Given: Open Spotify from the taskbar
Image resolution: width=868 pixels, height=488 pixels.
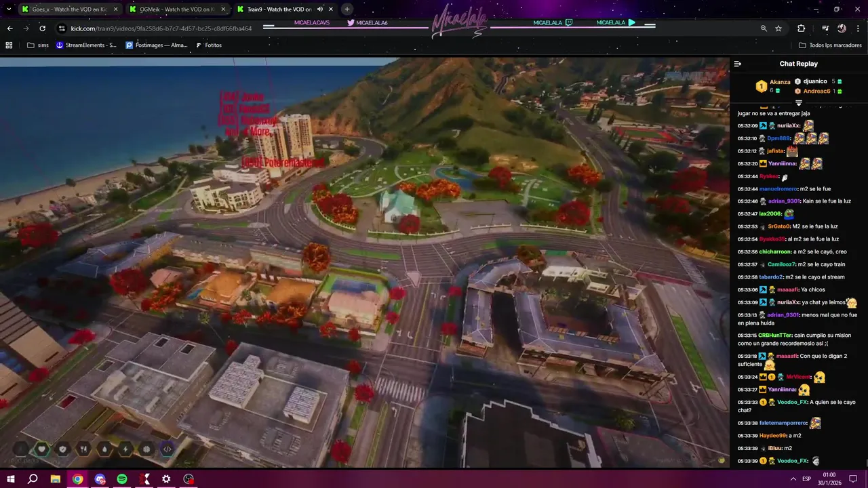Looking at the screenshot, I should 122,479.
